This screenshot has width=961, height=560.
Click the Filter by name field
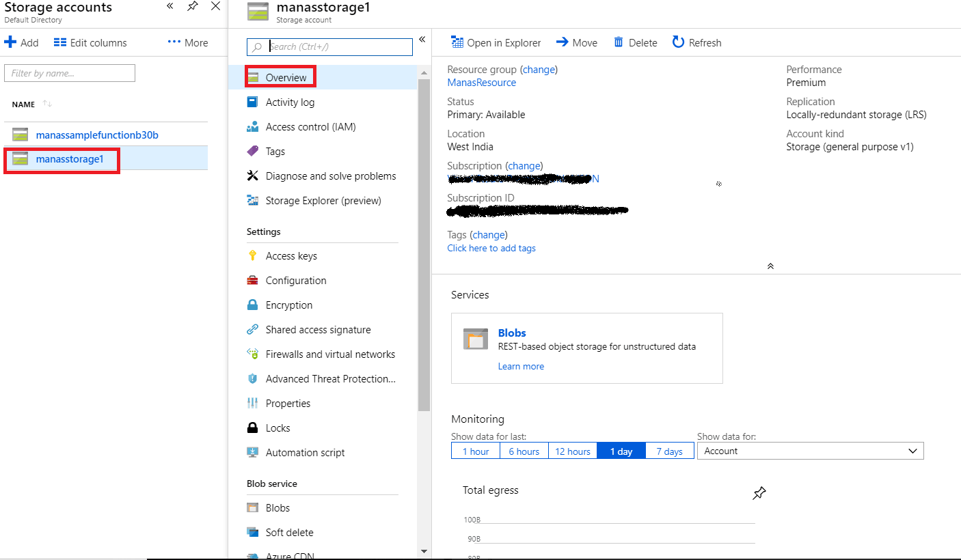point(70,73)
